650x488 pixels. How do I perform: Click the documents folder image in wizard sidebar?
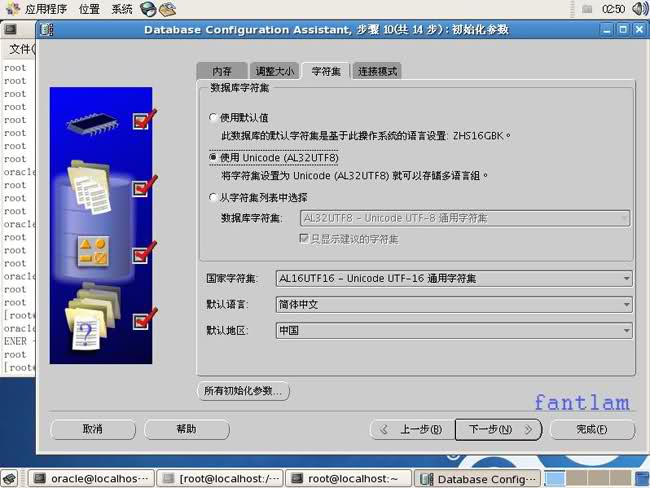click(90, 187)
